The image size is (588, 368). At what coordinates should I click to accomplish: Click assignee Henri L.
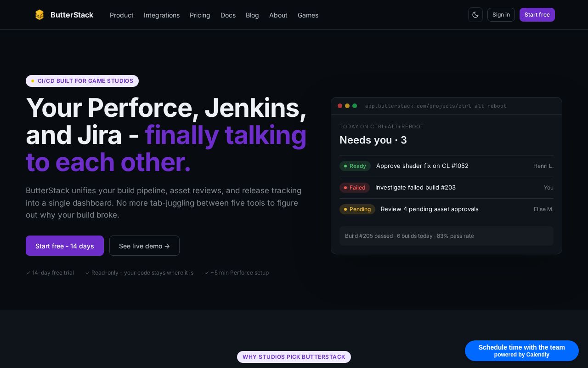click(x=543, y=166)
